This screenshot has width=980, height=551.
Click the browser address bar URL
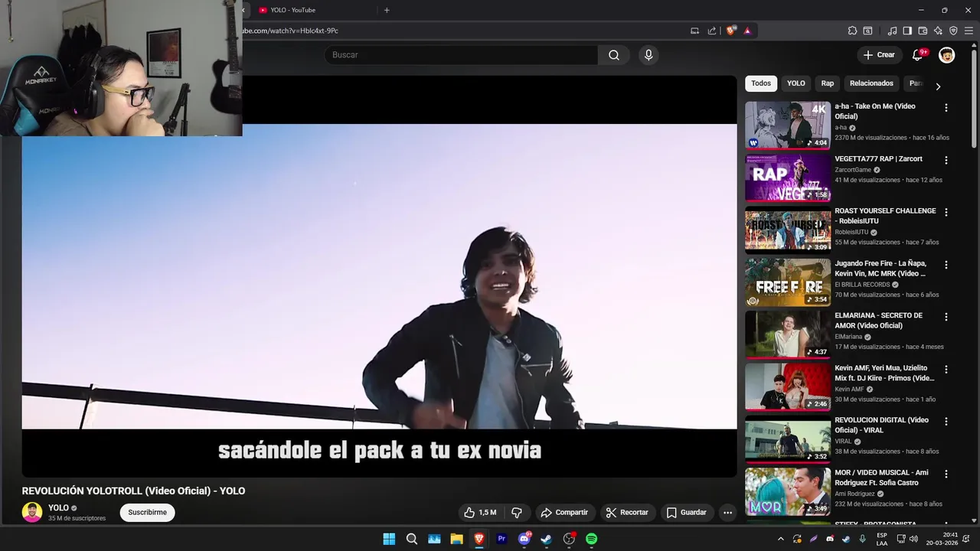(291, 31)
